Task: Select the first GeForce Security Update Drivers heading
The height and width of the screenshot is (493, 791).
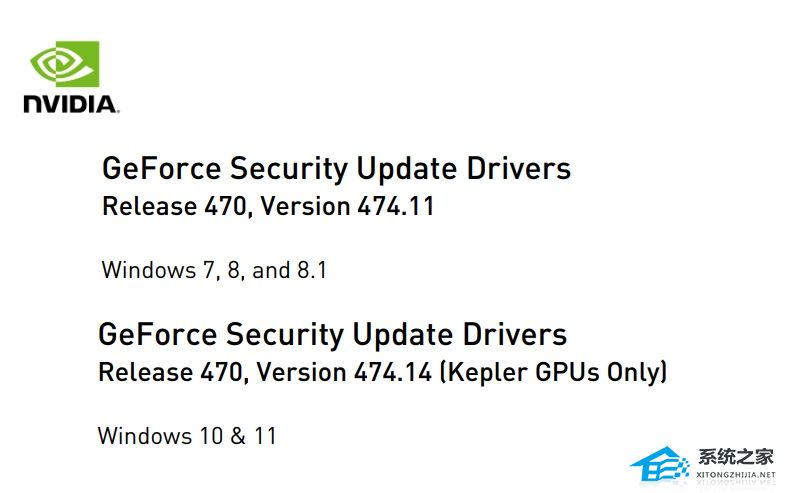Action: click(337, 168)
